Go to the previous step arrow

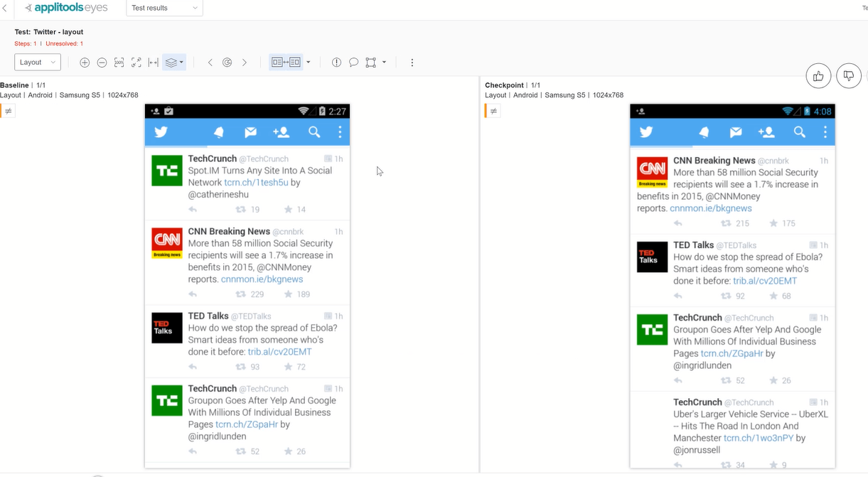coord(210,63)
